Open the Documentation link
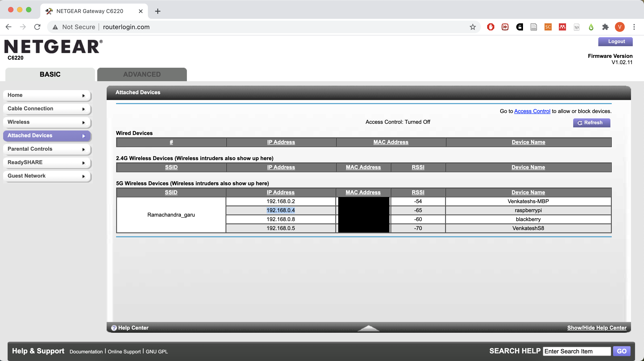This screenshot has height=361, width=644. [x=86, y=352]
